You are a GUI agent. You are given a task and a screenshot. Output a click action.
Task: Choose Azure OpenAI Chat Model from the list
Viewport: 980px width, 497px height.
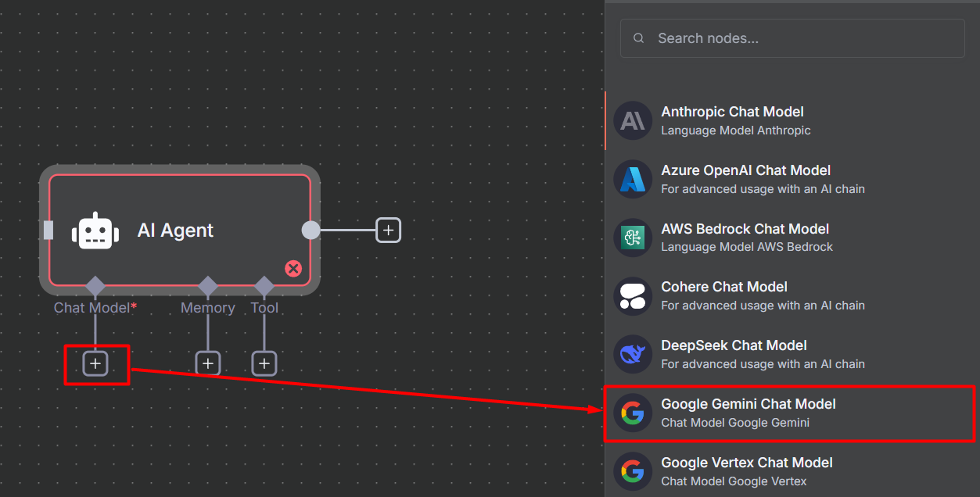click(792, 179)
